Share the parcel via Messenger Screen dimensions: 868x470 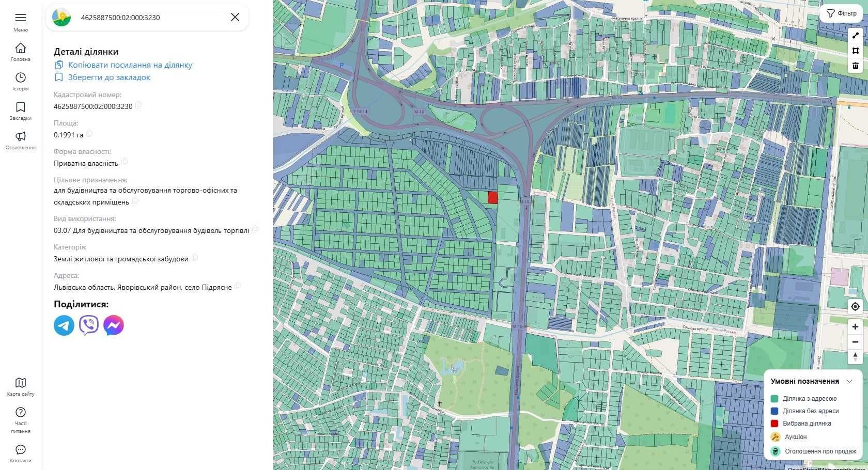[x=114, y=325]
